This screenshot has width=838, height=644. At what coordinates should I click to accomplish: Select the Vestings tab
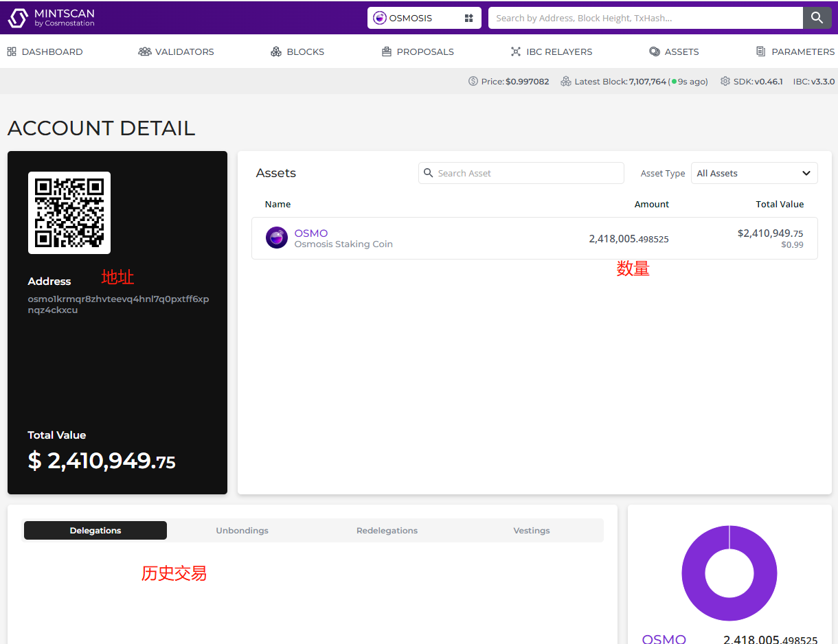(531, 531)
